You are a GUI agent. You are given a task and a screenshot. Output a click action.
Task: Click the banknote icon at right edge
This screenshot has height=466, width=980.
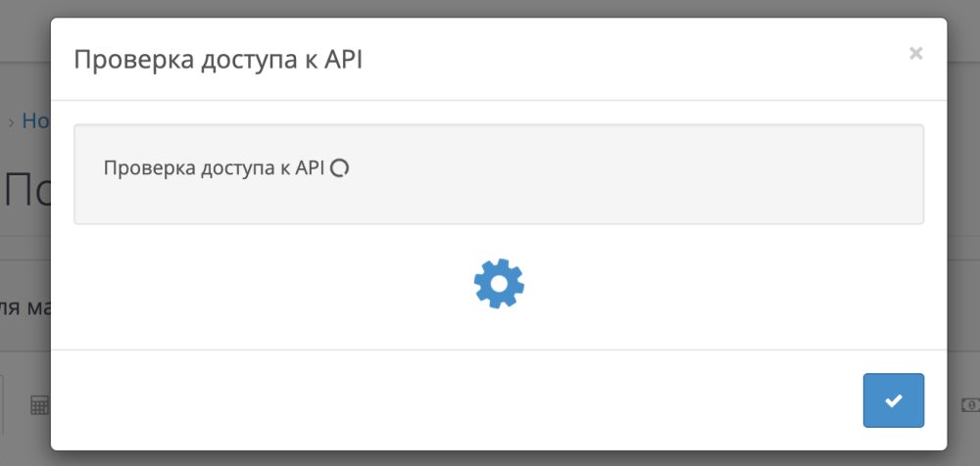click(968, 403)
